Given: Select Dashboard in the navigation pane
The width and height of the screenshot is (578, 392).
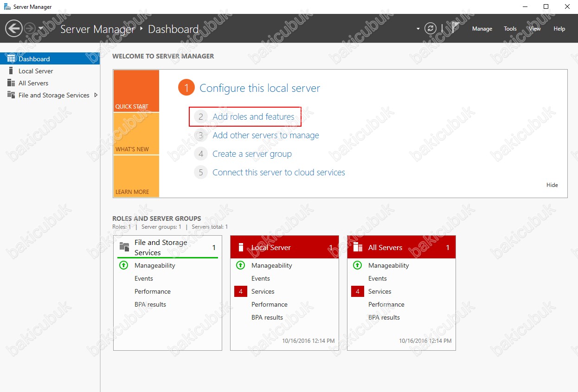Looking at the screenshot, I should click(x=50, y=59).
